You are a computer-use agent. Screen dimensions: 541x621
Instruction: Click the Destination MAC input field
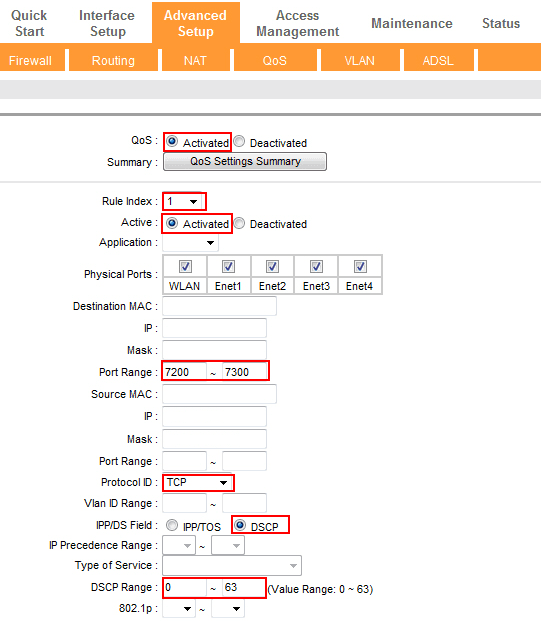tap(219, 306)
